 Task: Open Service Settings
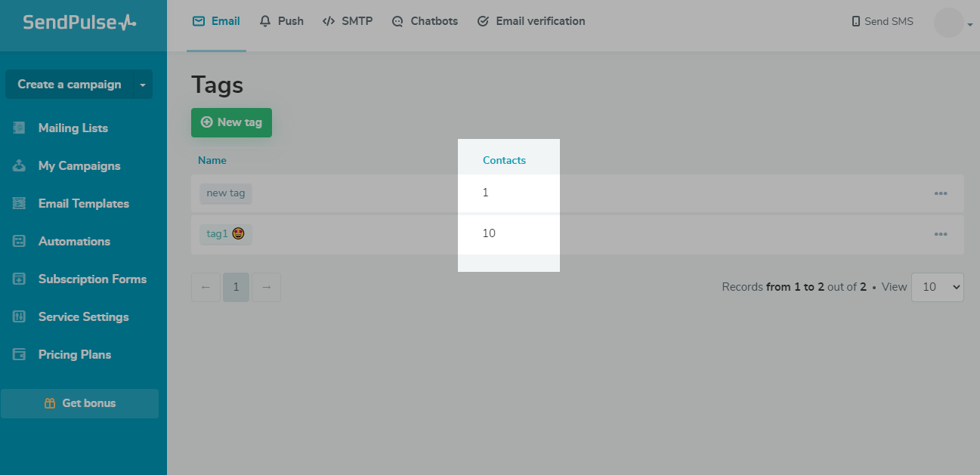coord(83,317)
